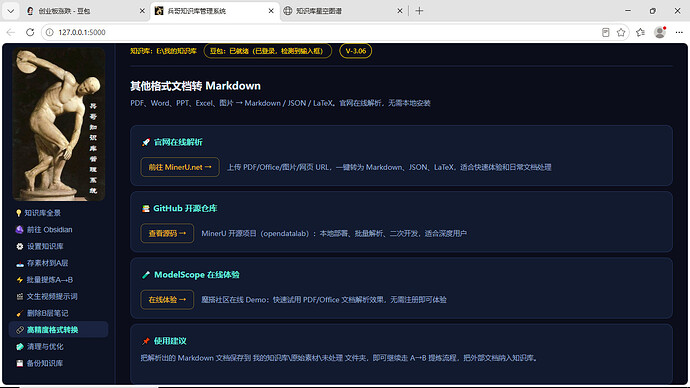
Task: Click the 知识库: E:\我的知识库 path text
Action: [x=163, y=51]
